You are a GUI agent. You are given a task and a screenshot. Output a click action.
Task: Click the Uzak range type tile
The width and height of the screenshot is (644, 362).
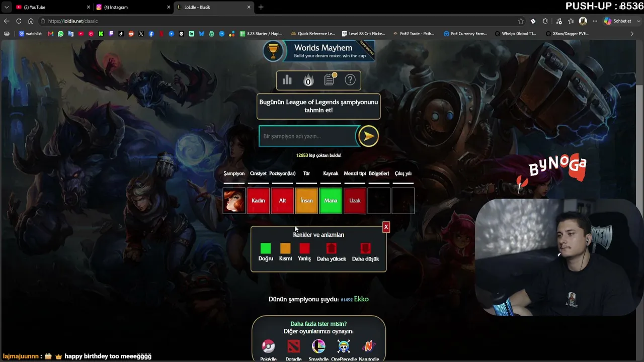(355, 201)
